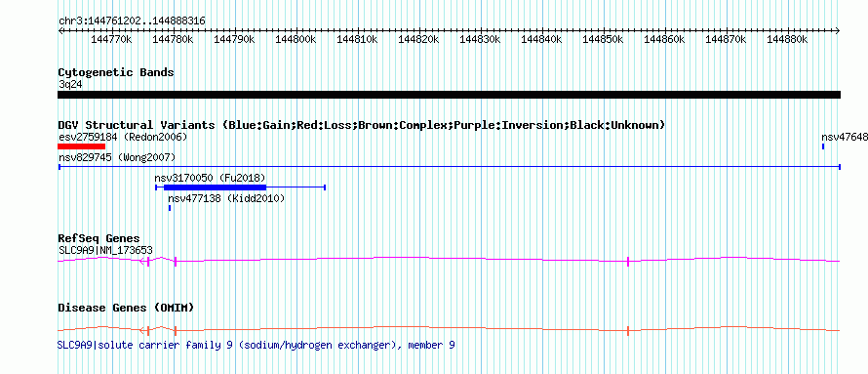Image resolution: width=868 pixels, height=374 pixels.
Task: Open the SLC9A9 solute carrier family 9 link
Action: pyautogui.click(x=256, y=345)
